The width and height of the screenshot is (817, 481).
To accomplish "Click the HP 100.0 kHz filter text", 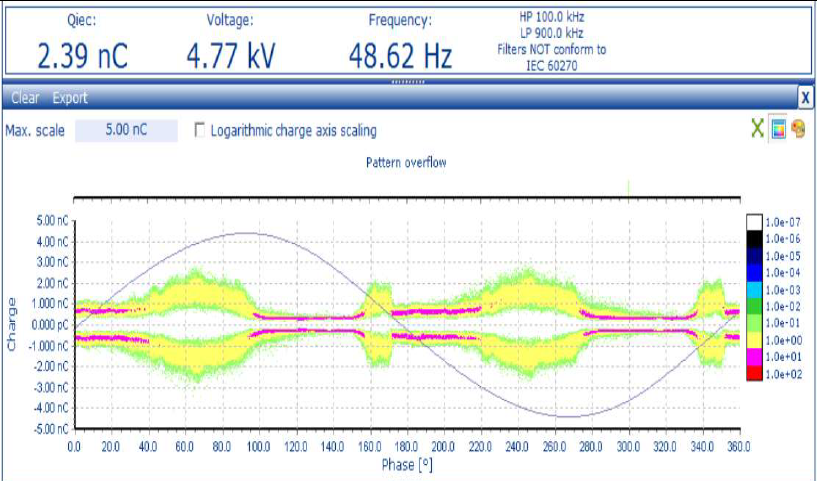I will pos(550,19).
